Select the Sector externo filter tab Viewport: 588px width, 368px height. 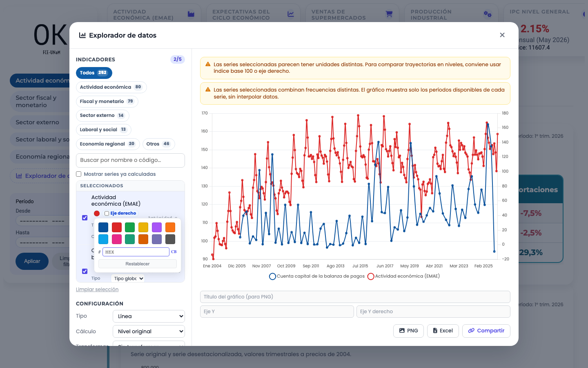(102, 116)
